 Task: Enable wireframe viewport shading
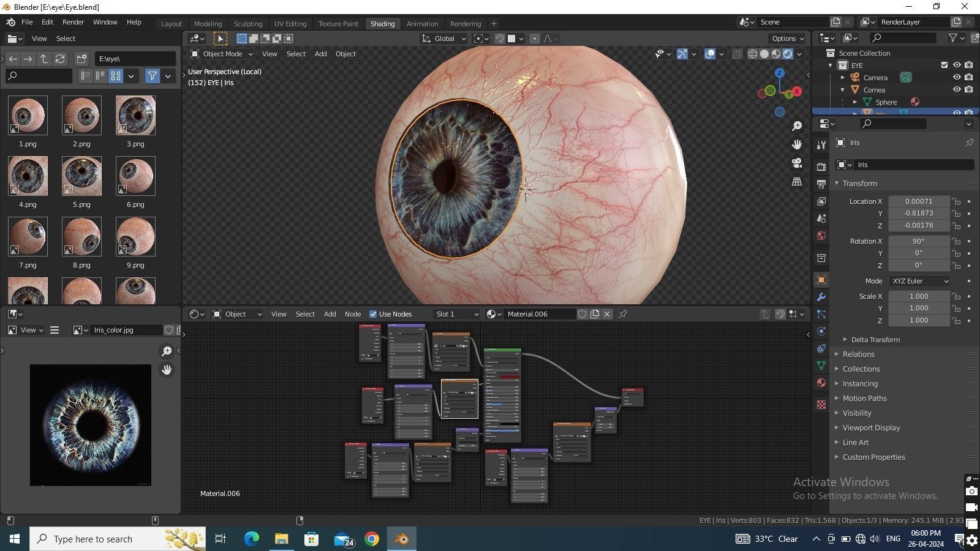click(753, 54)
